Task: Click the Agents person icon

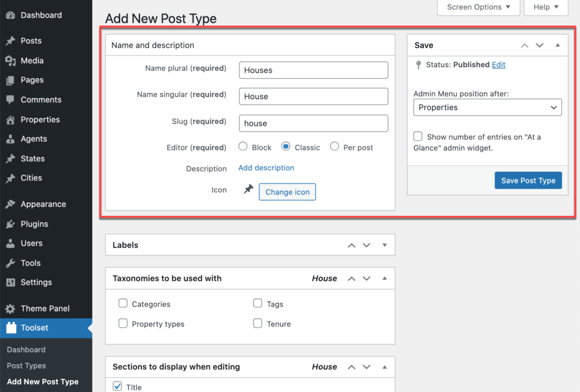Action: 10,139
